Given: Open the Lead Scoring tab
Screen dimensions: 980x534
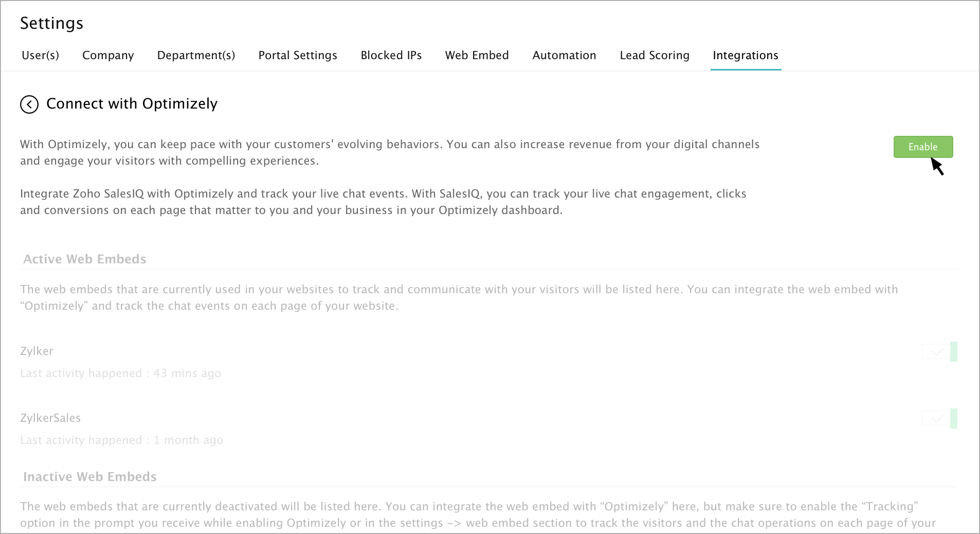Looking at the screenshot, I should click(655, 55).
